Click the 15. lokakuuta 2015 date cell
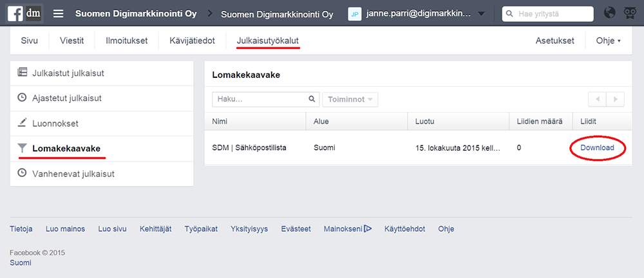Image resolution: width=644 pixels, height=278 pixels. (x=459, y=148)
